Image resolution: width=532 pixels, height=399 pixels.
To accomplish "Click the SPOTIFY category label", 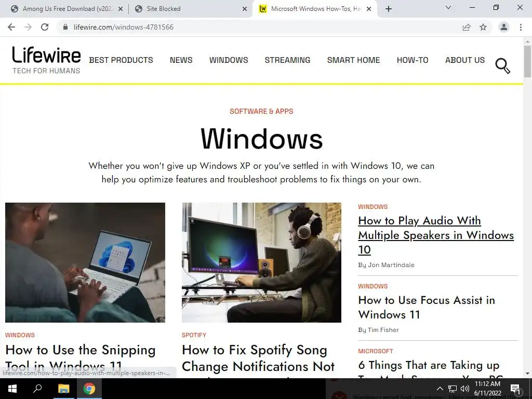I will [194, 335].
